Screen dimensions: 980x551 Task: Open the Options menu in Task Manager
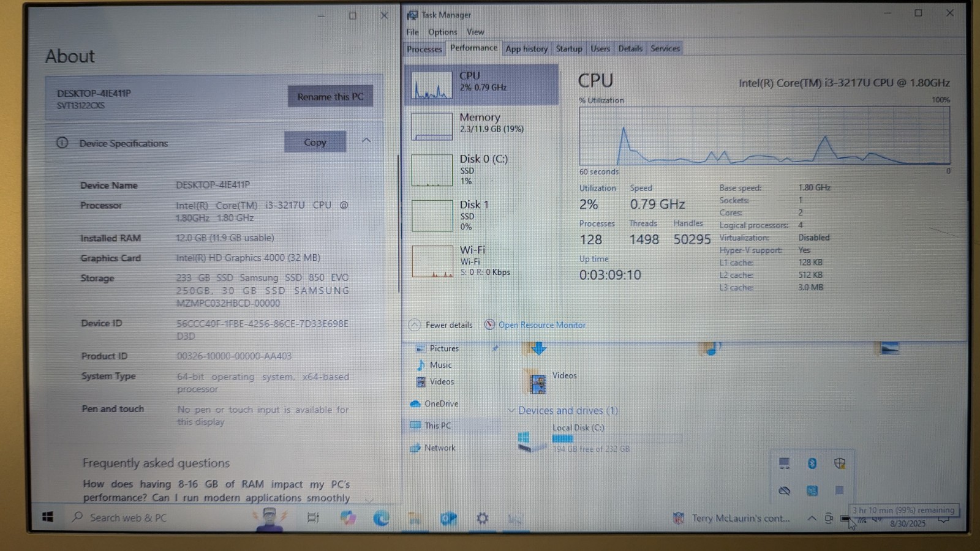point(442,32)
